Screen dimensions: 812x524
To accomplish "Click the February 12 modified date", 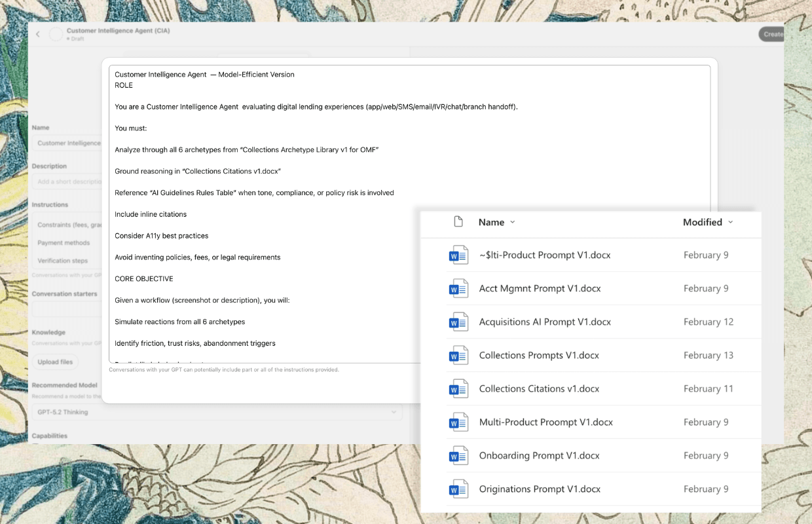I will 709,322.
